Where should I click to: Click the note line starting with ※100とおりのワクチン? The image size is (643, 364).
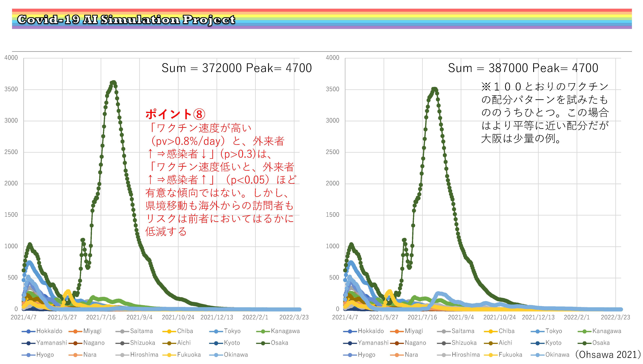[x=545, y=86]
